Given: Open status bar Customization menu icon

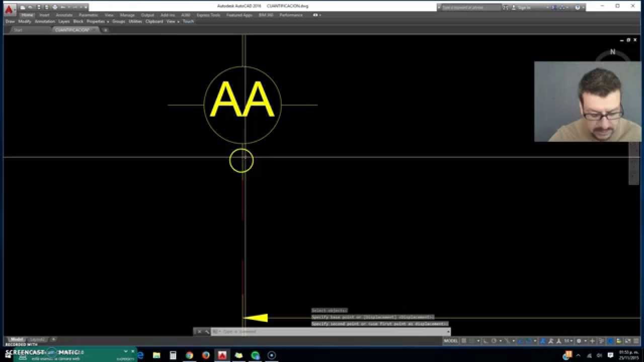Looking at the screenshot, I should [x=636, y=341].
